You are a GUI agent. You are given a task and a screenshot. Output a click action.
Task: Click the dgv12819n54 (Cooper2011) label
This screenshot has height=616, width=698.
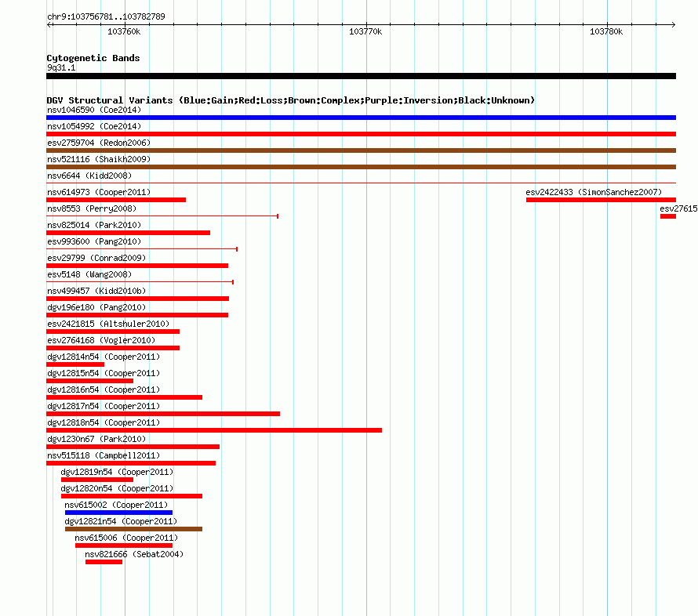[x=117, y=472]
